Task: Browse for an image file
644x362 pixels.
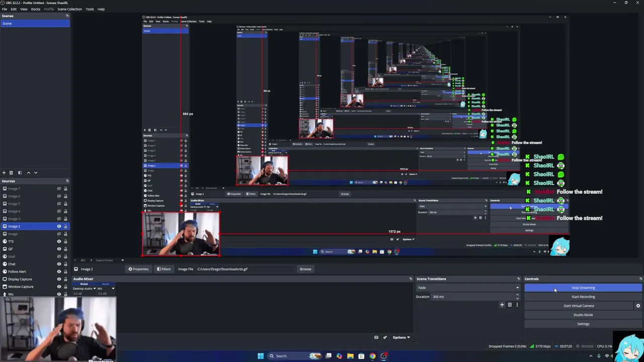Action: click(305, 269)
